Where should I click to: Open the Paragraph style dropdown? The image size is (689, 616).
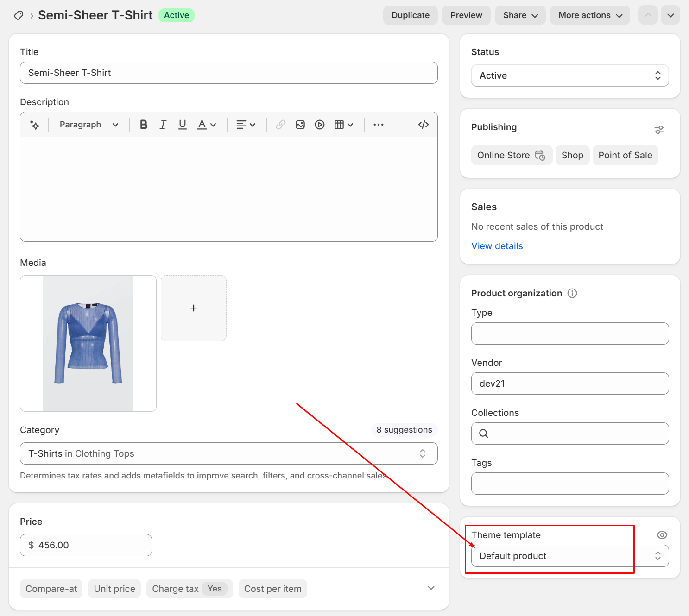(x=88, y=125)
